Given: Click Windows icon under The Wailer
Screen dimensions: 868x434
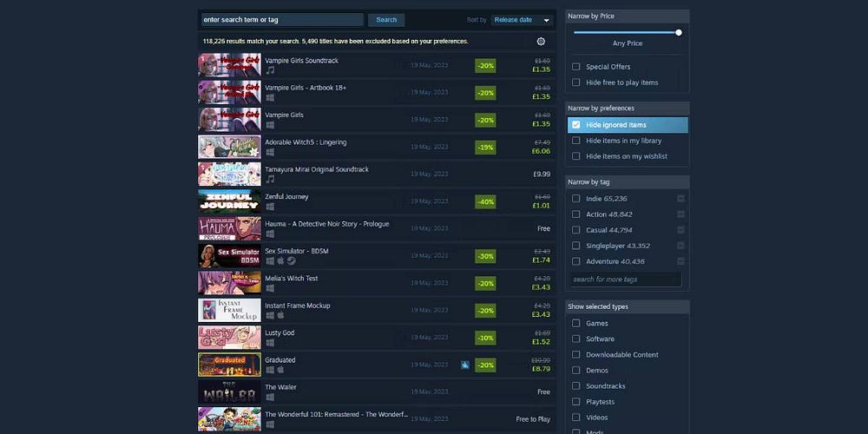Looking at the screenshot, I should pyautogui.click(x=270, y=397).
